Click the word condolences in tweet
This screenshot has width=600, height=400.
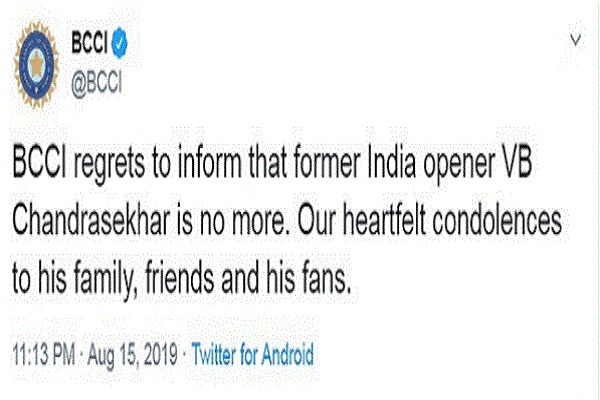click(x=497, y=220)
